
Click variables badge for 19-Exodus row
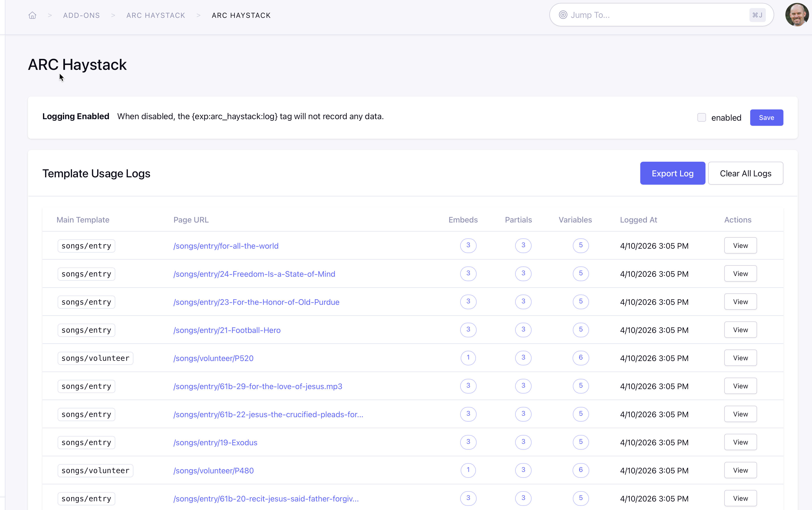click(x=580, y=442)
